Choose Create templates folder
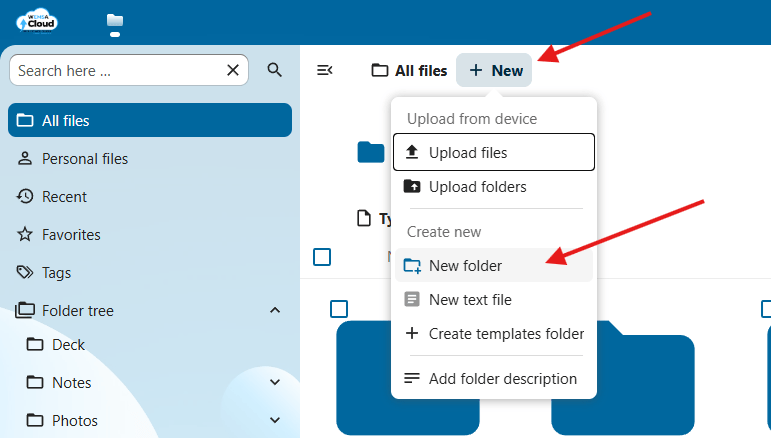 point(494,334)
